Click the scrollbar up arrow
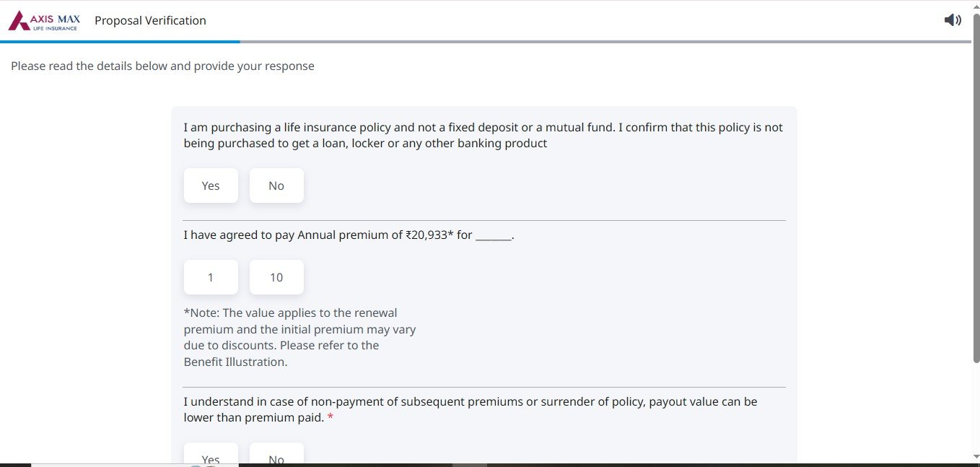This screenshot has height=467, width=980. (x=976, y=7)
